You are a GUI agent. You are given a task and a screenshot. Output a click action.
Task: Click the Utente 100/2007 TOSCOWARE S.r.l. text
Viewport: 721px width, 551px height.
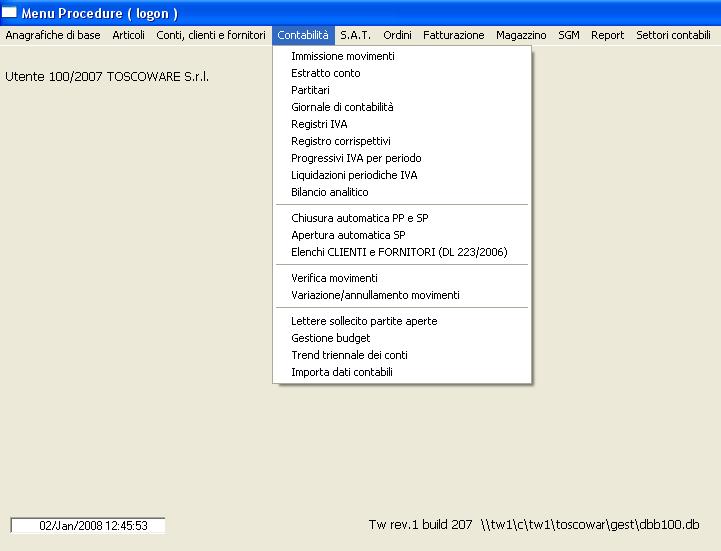[x=107, y=77]
